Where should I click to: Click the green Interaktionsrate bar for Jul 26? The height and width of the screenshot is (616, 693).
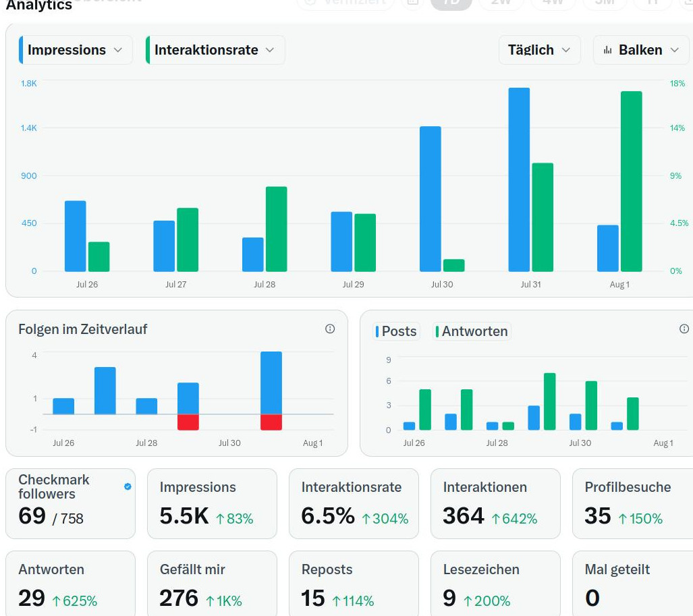coord(99,257)
